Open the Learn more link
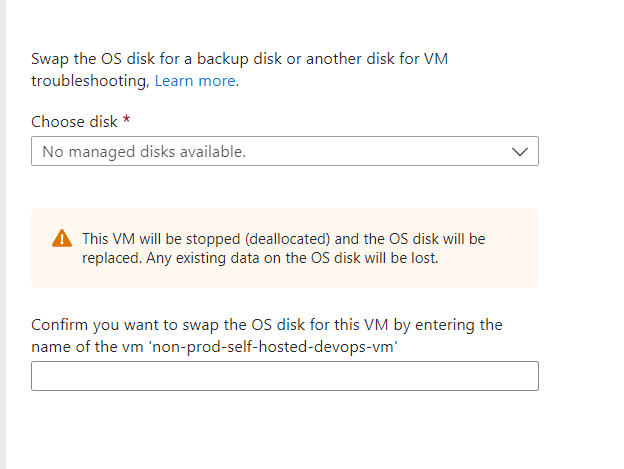 click(196, 80)
